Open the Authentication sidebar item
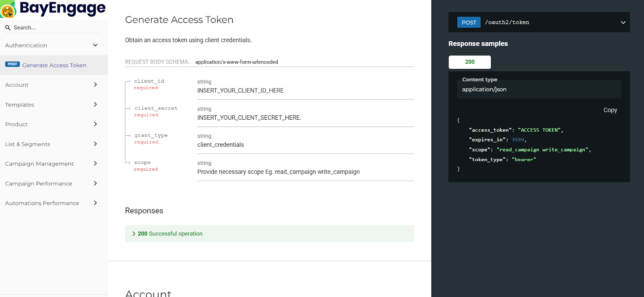 26,46
